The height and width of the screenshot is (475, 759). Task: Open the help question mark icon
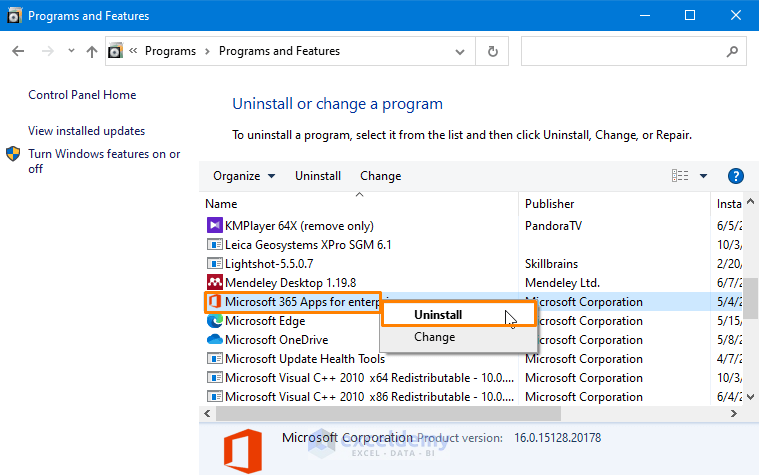736,176
